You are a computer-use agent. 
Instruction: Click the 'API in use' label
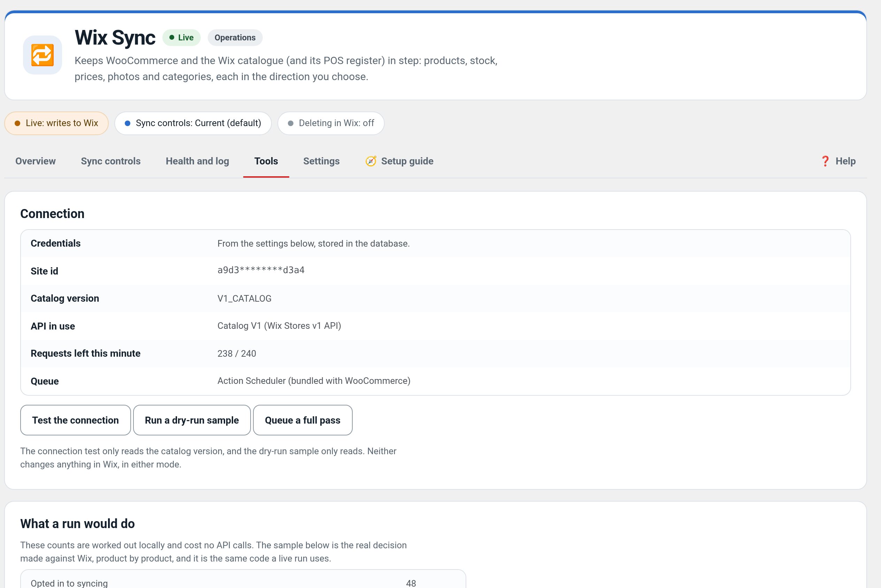[53, 326]
